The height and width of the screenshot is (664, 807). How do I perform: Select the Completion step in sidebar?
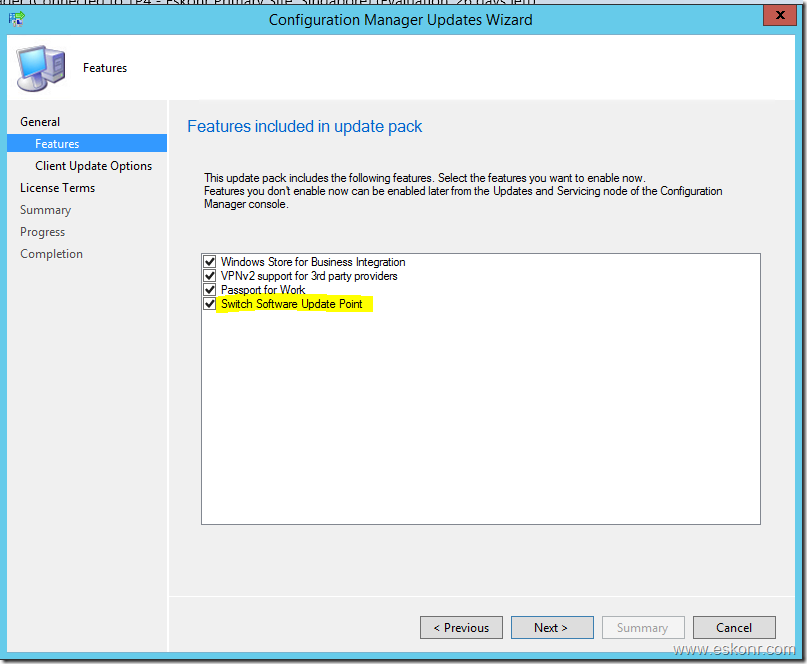[51, 254]
